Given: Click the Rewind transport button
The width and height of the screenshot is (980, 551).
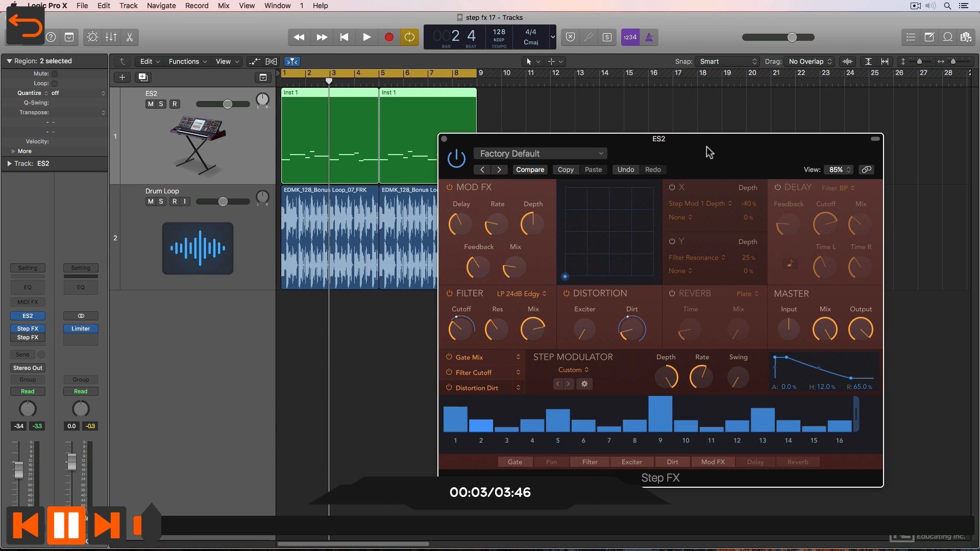Looking at the screenshot, I should click(299, 37).
